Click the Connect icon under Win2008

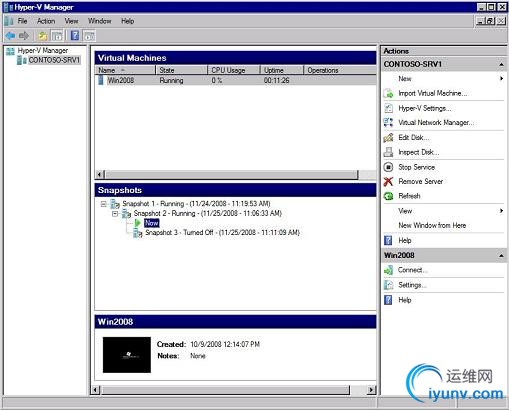click(388, 270)
